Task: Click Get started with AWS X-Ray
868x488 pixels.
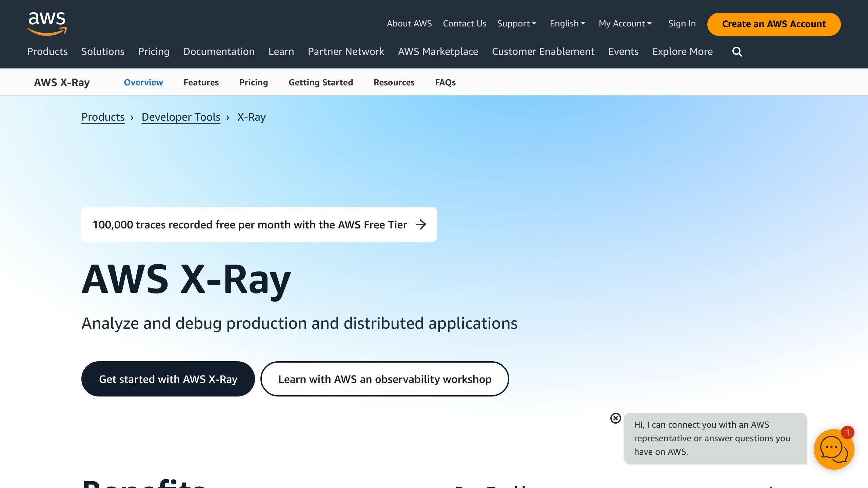Action: click(x=168, y=379)
